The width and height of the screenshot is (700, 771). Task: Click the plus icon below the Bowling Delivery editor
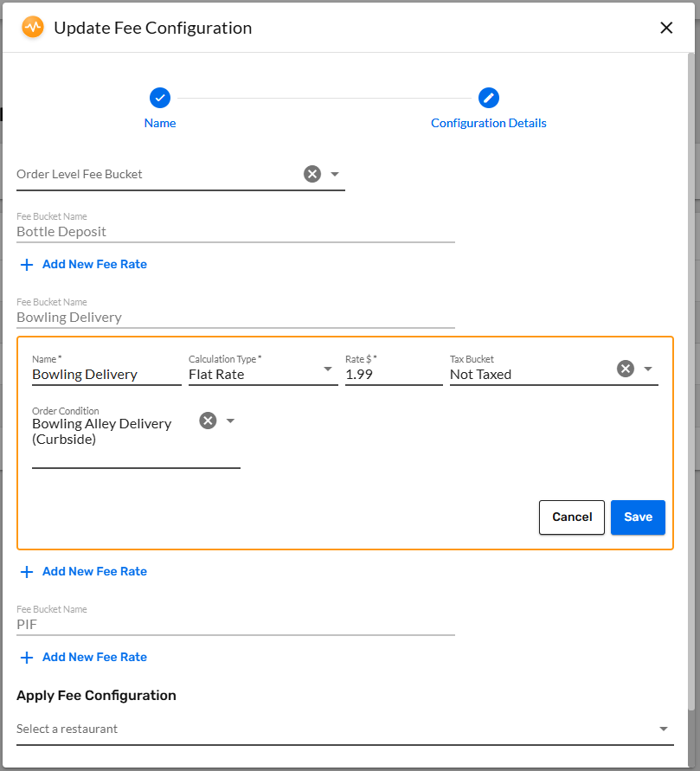click(27, 571)
